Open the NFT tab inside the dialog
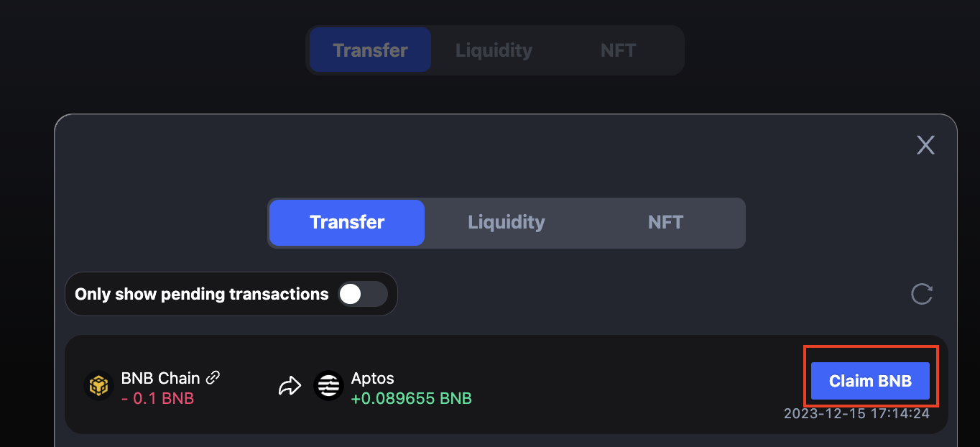The width and height of the screenshot is (980, 447). pyautogui.click(x=665, y=223)
